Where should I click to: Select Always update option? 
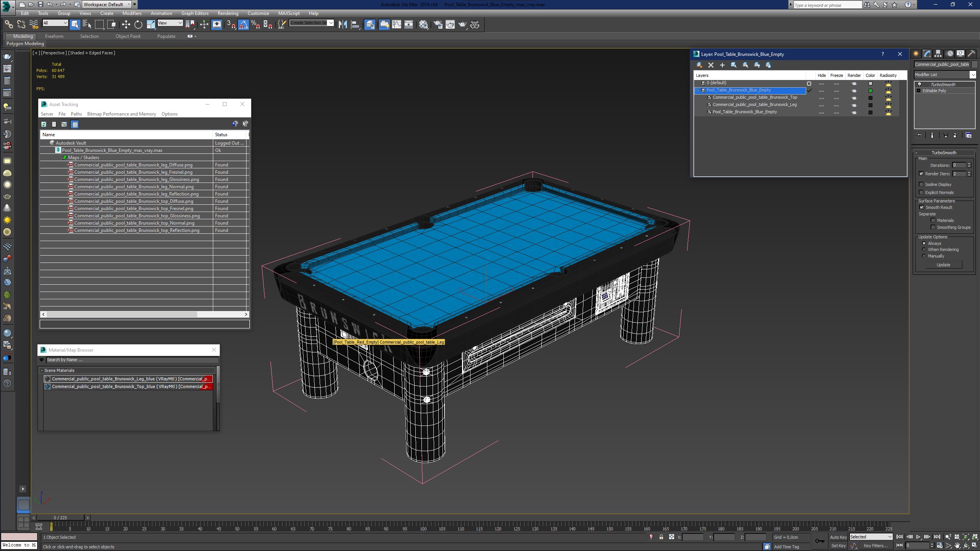pyautogui.click(x=924, y=243)
